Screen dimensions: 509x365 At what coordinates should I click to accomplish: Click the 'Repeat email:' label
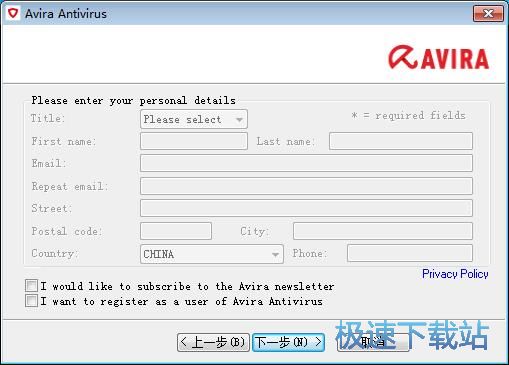pyautogui.click(x=70, y=186)
